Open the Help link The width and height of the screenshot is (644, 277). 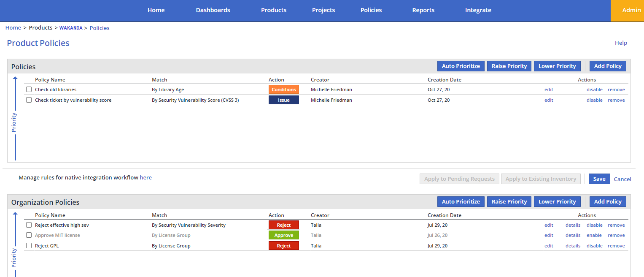(621, 43)
